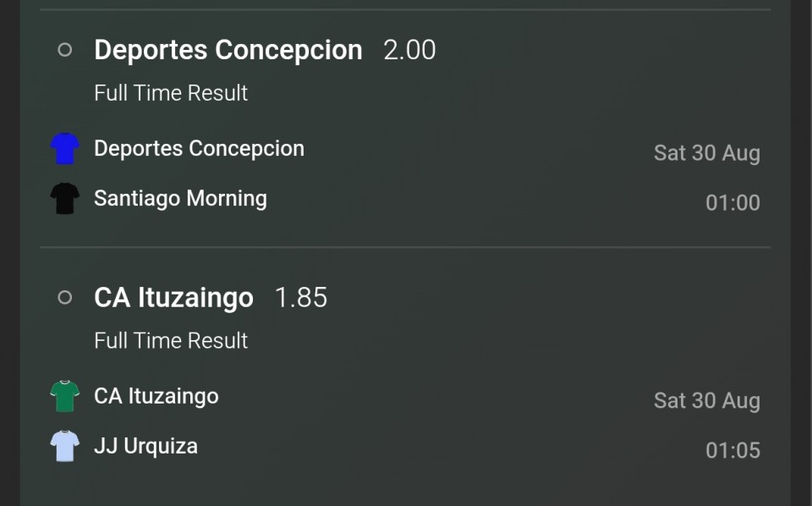Viewport: 812px width, 506px height.
Task: Click the Sat 30 Aug date for Ituzaingo match
Action: point(707,401)
